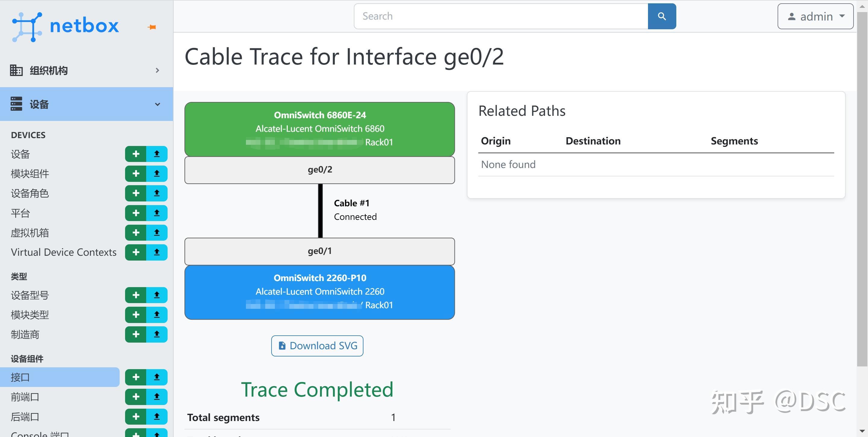Open the OmniSwitch 6860E-24 device link
This screenshot has width=868, height=437.
(x=320, y=115)
